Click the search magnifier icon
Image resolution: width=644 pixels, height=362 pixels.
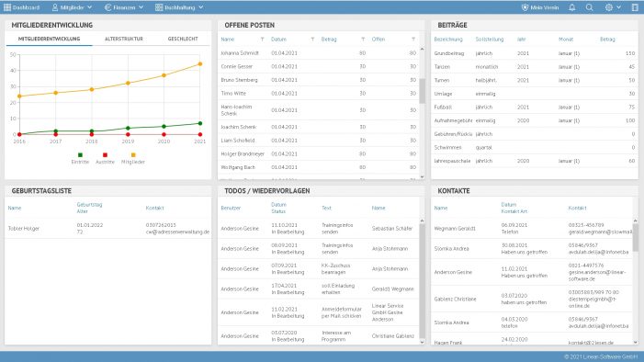(x=590, y=7)
